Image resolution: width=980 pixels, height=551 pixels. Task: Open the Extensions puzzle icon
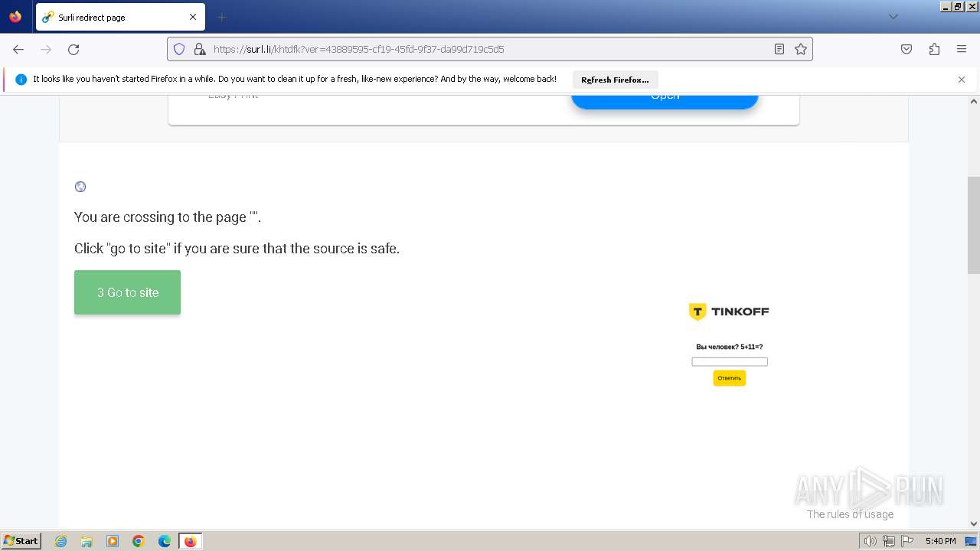[934, 49]
